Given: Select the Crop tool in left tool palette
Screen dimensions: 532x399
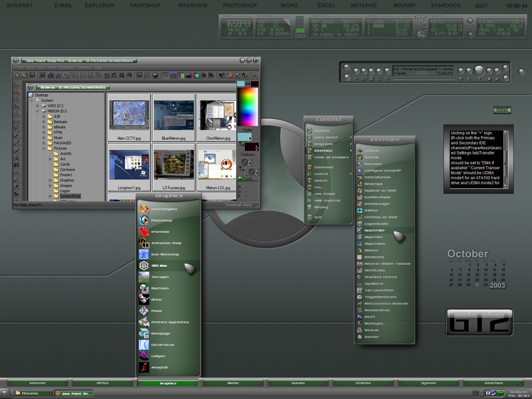Looking at the screenshot, I should coord(17,106).
